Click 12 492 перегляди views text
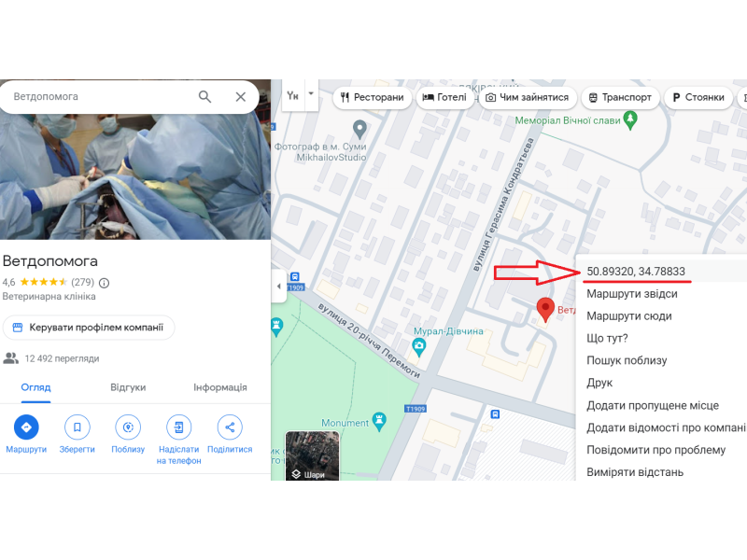This screenshot has width=747, height=560. point(62,358)
